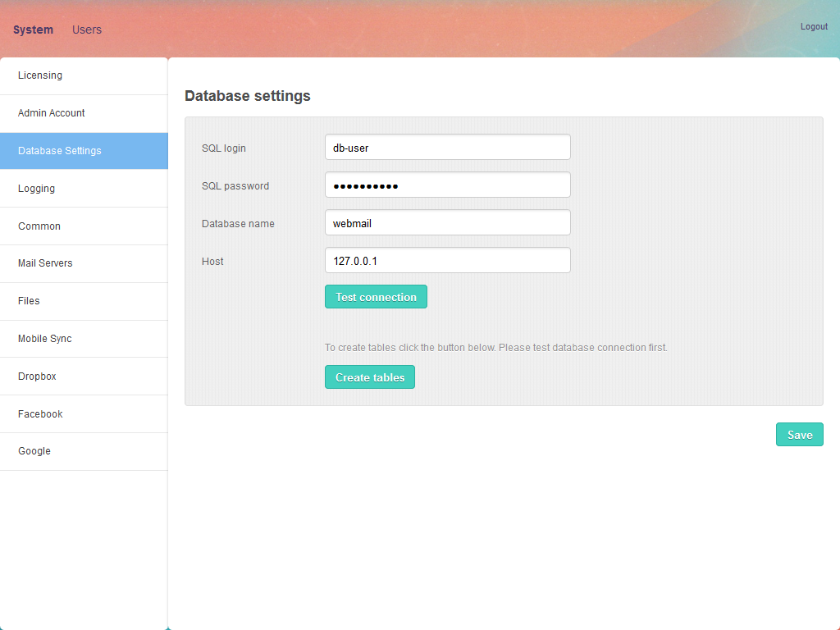Click the Create tables button

(370, 377)
